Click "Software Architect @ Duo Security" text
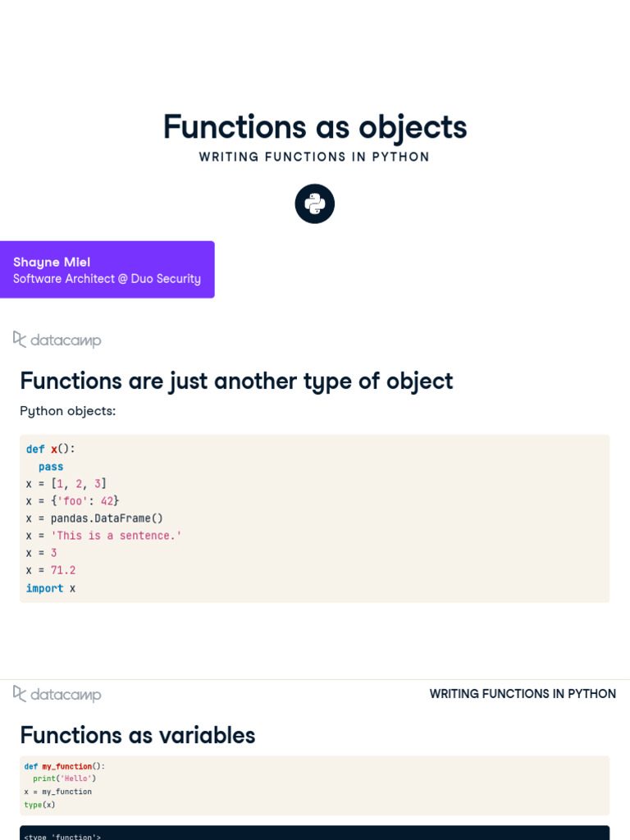 click(107, 279)
